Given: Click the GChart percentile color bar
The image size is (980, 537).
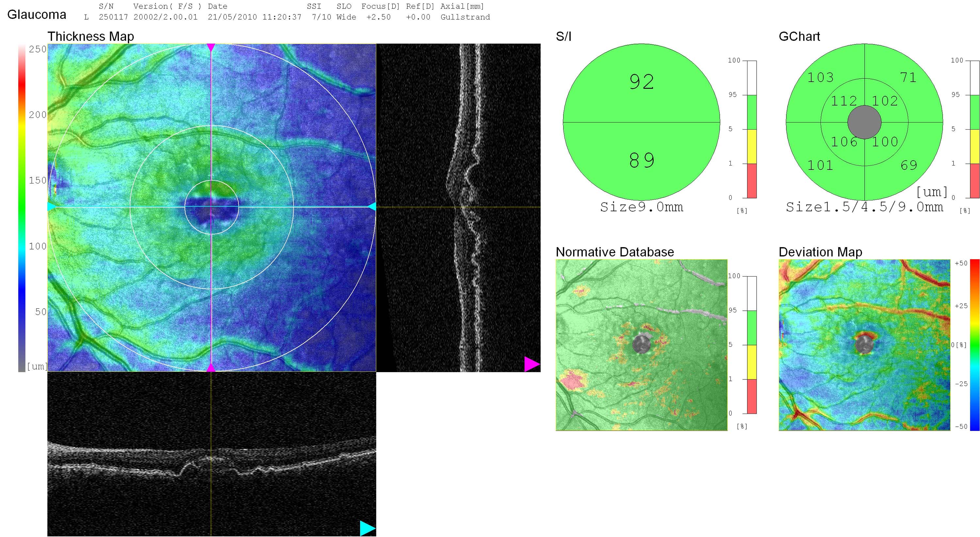Looking at the screenshot, I should click(975, 129).
